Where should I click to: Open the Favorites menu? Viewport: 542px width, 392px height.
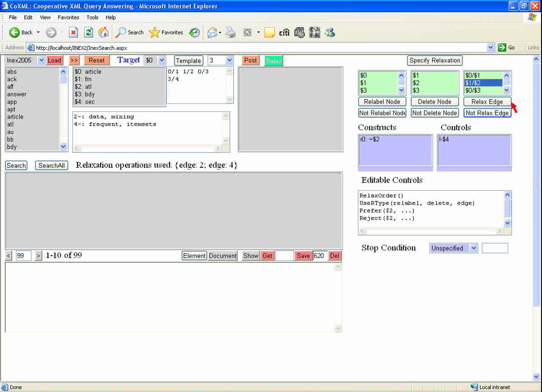pos(68,17)
